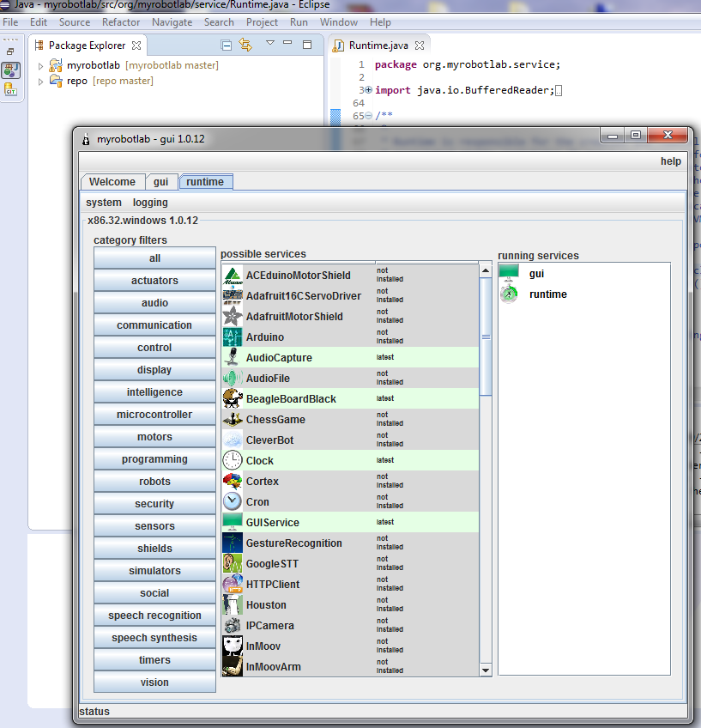The height and width of the screenshot is (728, 701).
Task: Click the possible services scrollbar thumb
Action: [486, 337]
